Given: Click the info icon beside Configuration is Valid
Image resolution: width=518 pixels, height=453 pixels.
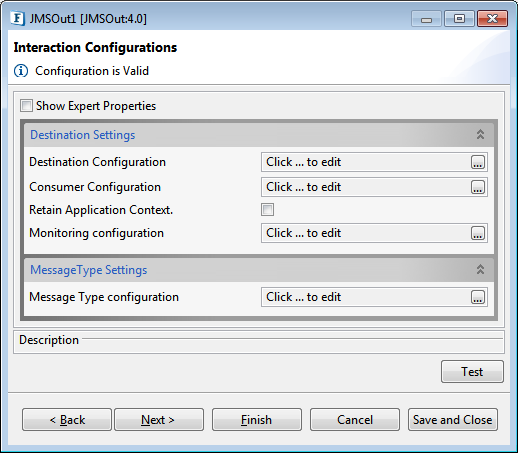Looking at the screenshot, I should click(x=21, y=71).
